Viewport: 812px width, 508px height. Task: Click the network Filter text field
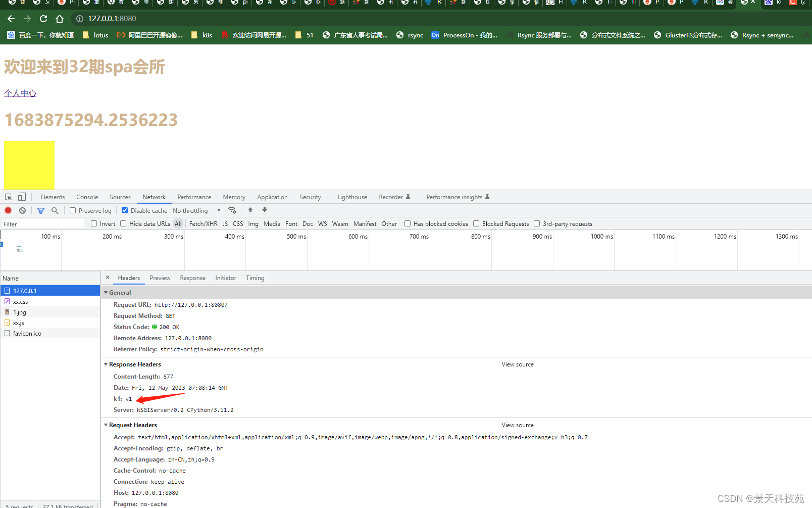pyautogui.click(x=43, y=224)
